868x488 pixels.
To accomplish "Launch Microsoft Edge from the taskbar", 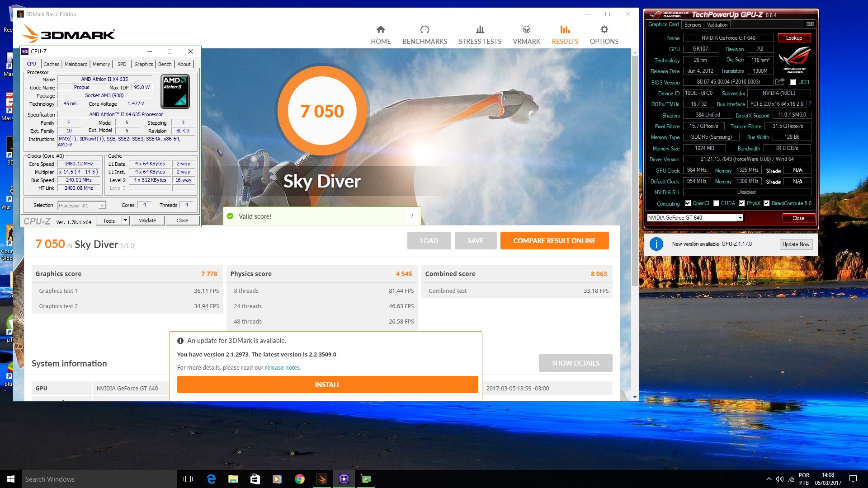I will pos(211,479).
